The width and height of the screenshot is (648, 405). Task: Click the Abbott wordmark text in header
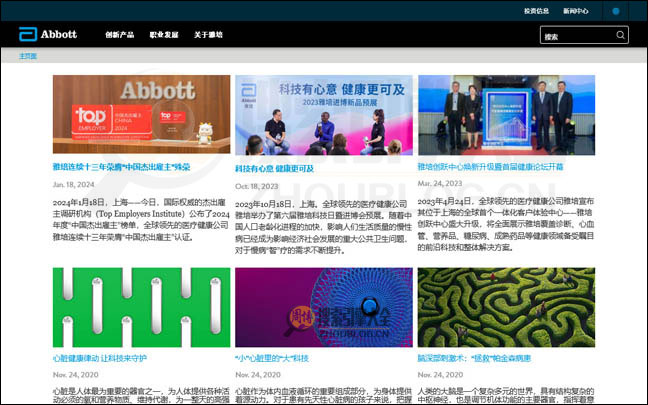59,34
